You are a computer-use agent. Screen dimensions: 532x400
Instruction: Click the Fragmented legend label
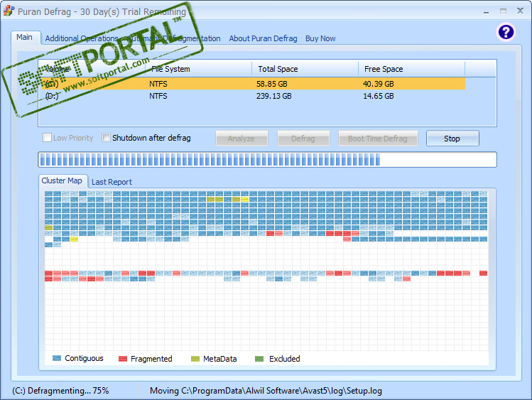[151, 359]
